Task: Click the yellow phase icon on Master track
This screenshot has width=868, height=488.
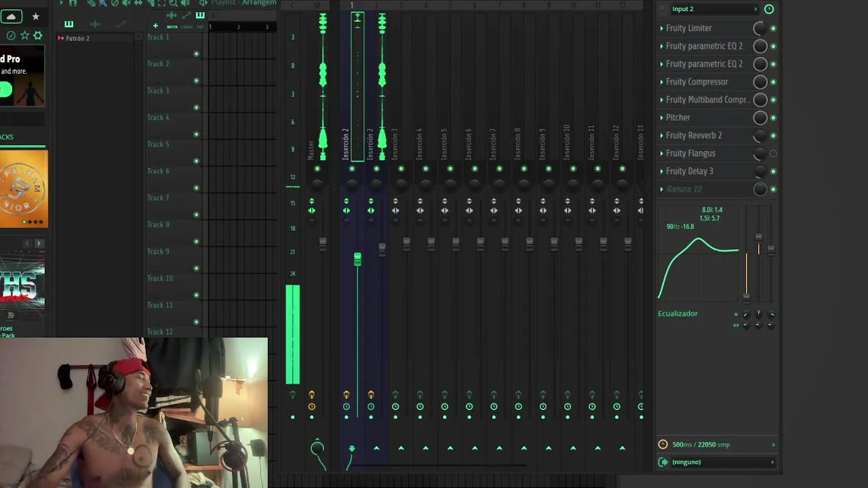Action: pyautogui.click(x=312, y=394)
